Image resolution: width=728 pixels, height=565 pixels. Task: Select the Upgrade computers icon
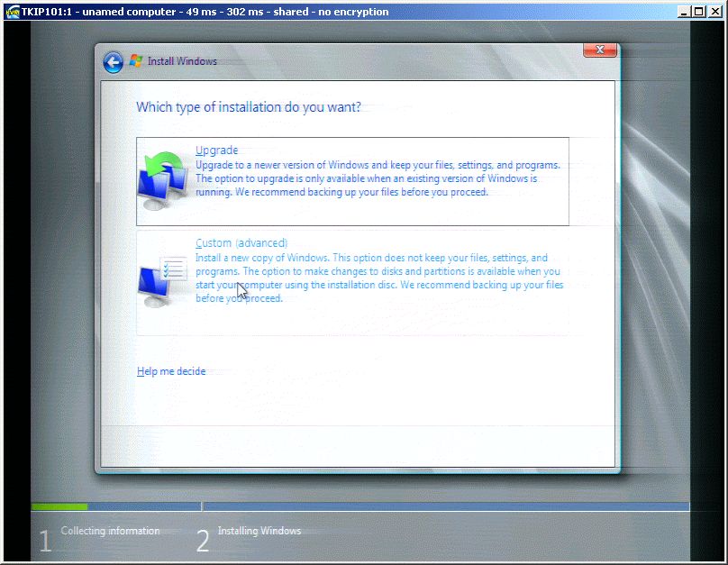pos(163,180)
